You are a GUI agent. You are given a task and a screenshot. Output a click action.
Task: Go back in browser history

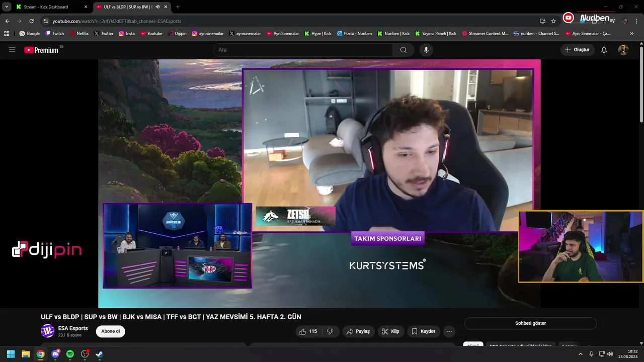(x=7, y=21)
